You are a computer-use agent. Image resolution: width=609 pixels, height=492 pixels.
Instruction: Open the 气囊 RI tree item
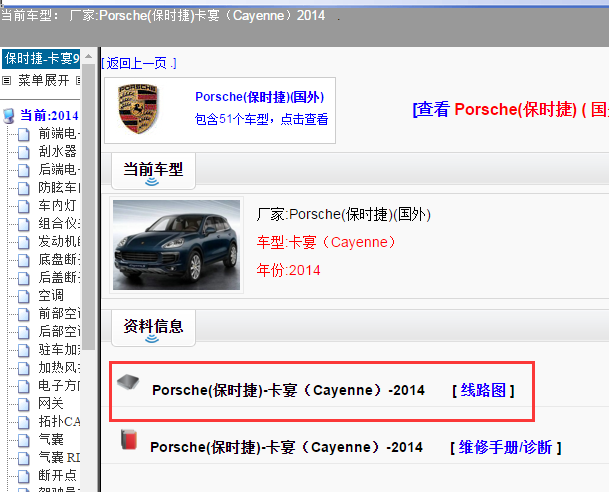coord(59,457)
